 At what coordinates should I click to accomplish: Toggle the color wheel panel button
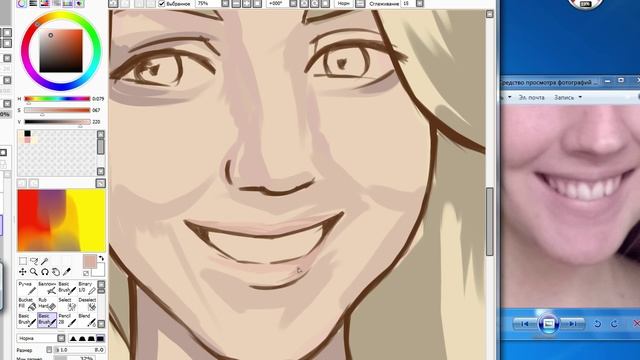point(22,3)
